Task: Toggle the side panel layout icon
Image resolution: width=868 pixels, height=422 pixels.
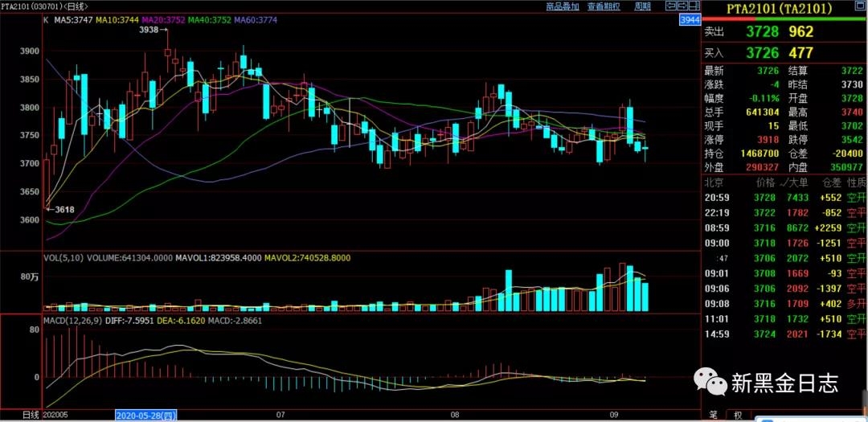Action: tap(693, 6)
